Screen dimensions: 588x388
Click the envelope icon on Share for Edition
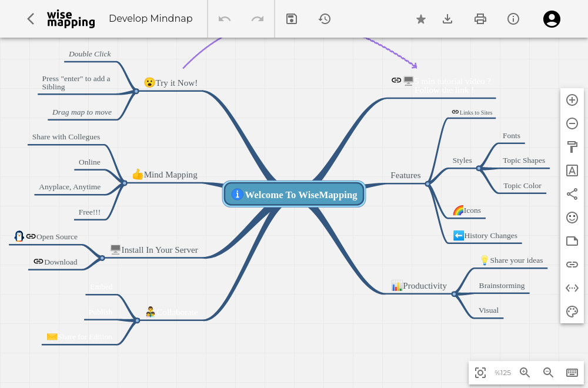point(52,337)
